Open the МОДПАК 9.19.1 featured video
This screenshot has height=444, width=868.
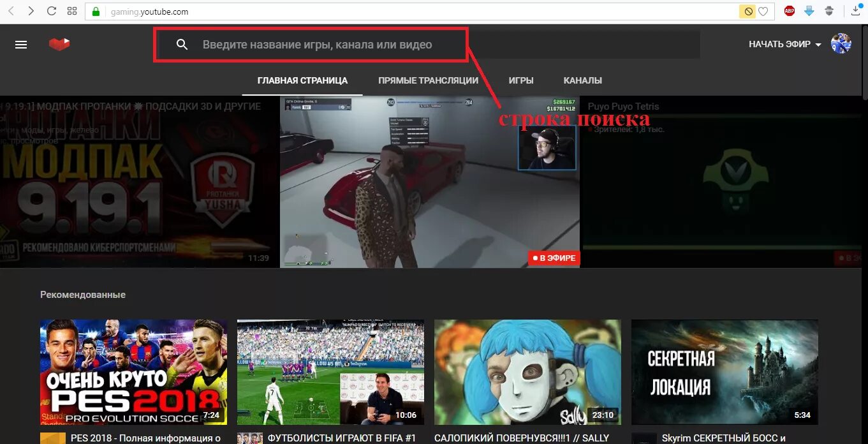[139, 182]
